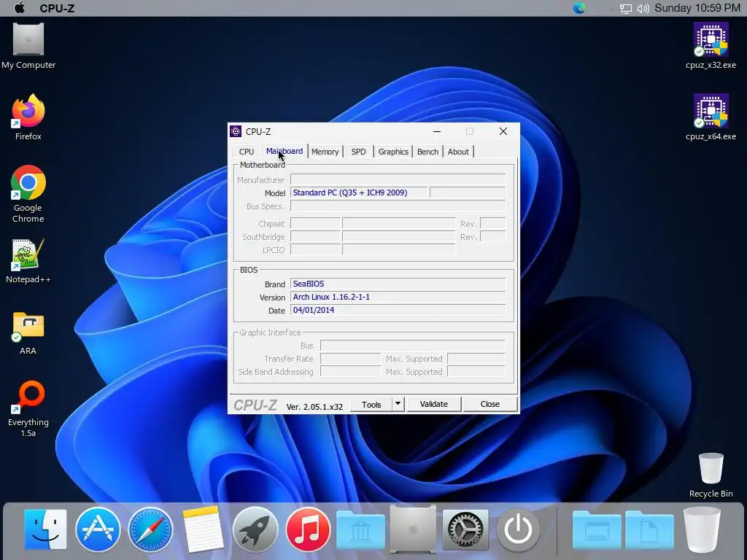The width and height of the screenshot is (747, 560).
Task: Click the volume icon in menu bar
Action: pyautogui.click(x=643, y=9)
